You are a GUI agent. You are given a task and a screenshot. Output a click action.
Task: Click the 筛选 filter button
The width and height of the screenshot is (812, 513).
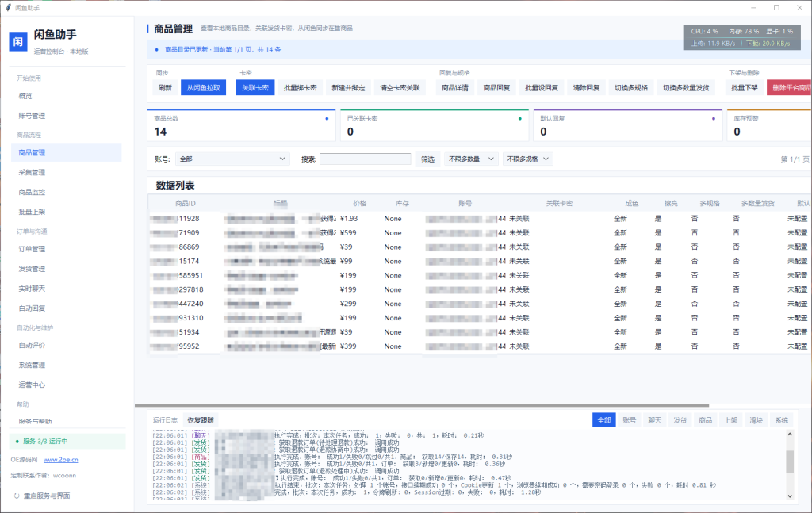427,159
